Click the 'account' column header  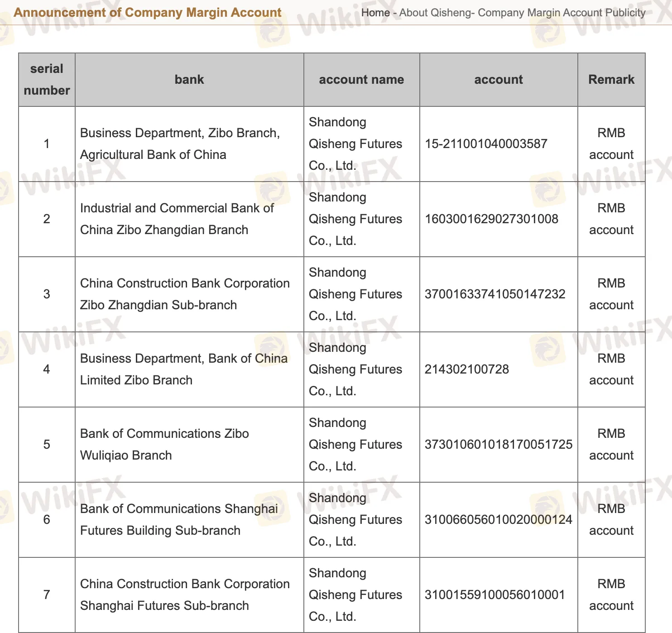[499, 80]
